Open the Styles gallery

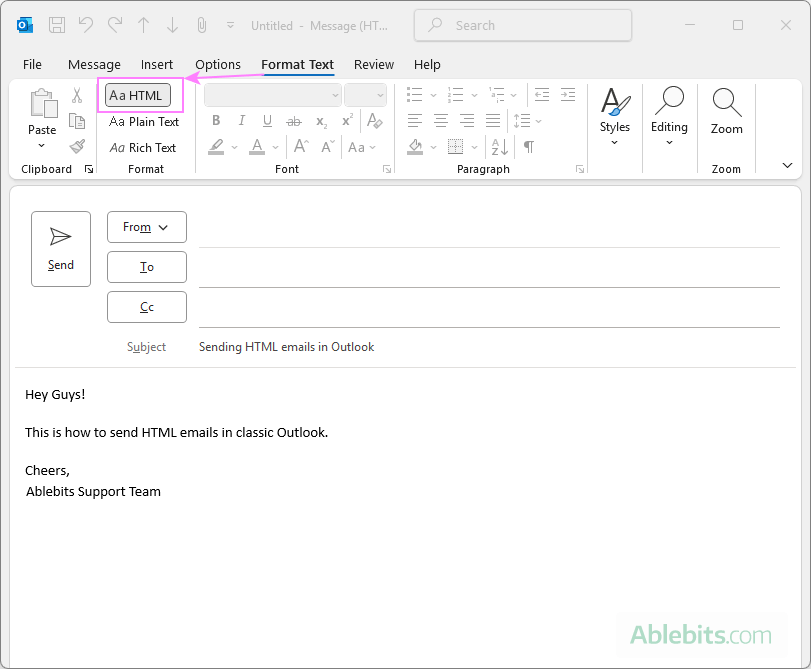tap(614, 116)
